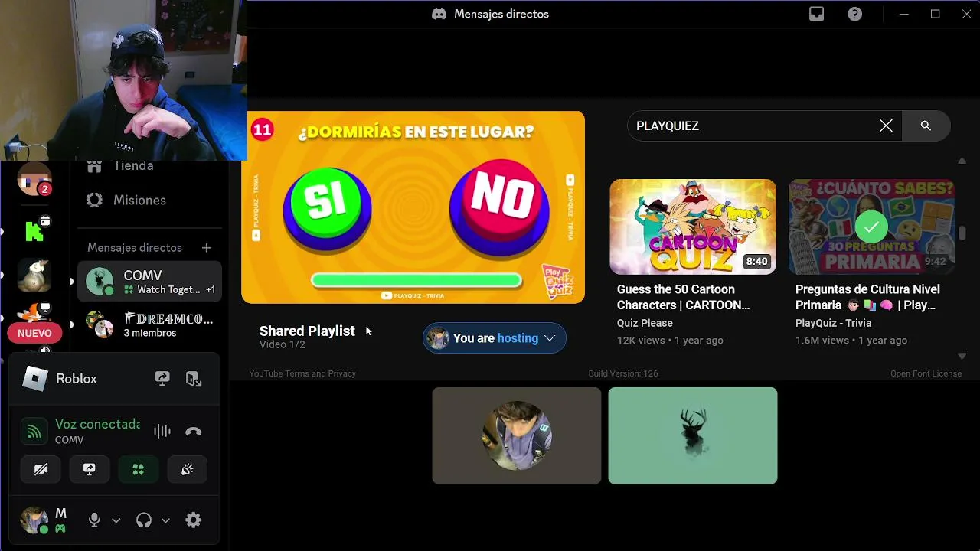Click the 'Video 1/2' playlist counter
Screen dimensions: 980x551
[x=282, y=344]
